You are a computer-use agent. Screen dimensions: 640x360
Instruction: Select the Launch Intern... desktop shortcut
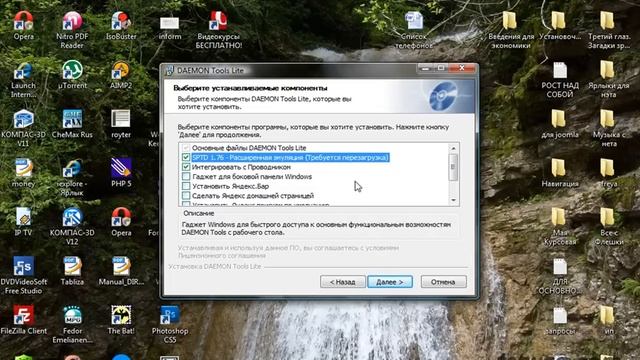[x=23, y=79]
